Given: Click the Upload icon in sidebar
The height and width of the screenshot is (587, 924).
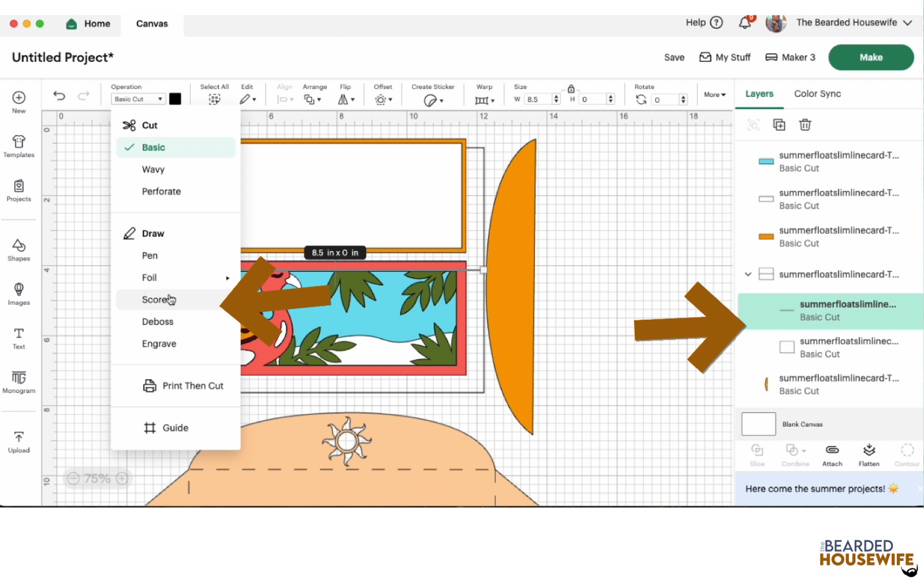Looking at the screenshot, I should click(x=18, y=442).
